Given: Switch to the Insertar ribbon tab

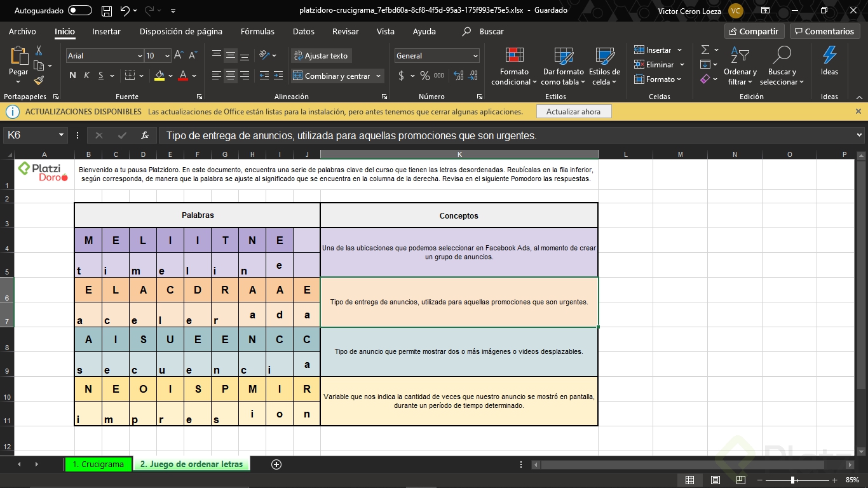Looking at the screenshot, I should [107, 31].
